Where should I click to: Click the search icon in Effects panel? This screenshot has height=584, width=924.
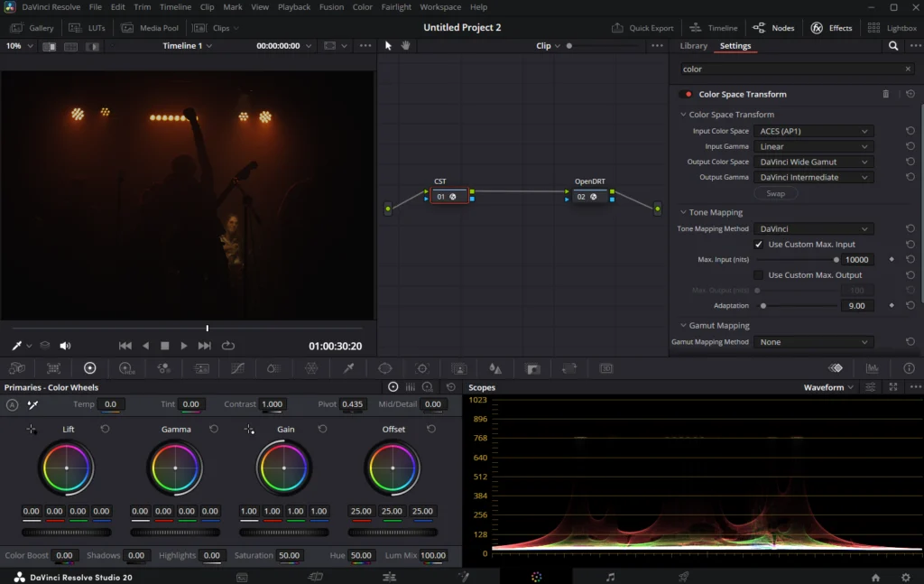click(893, 46)
